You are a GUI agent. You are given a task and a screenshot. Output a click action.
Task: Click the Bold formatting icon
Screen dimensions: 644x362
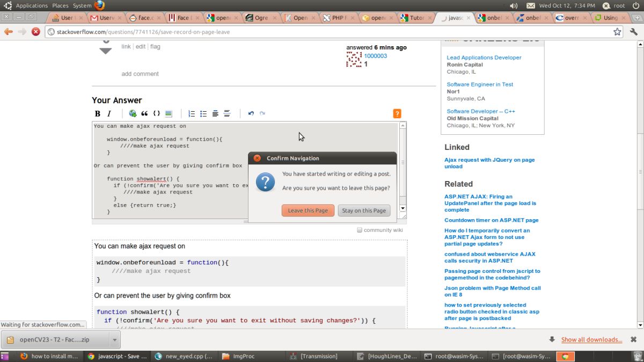click(x=98, y=113)
